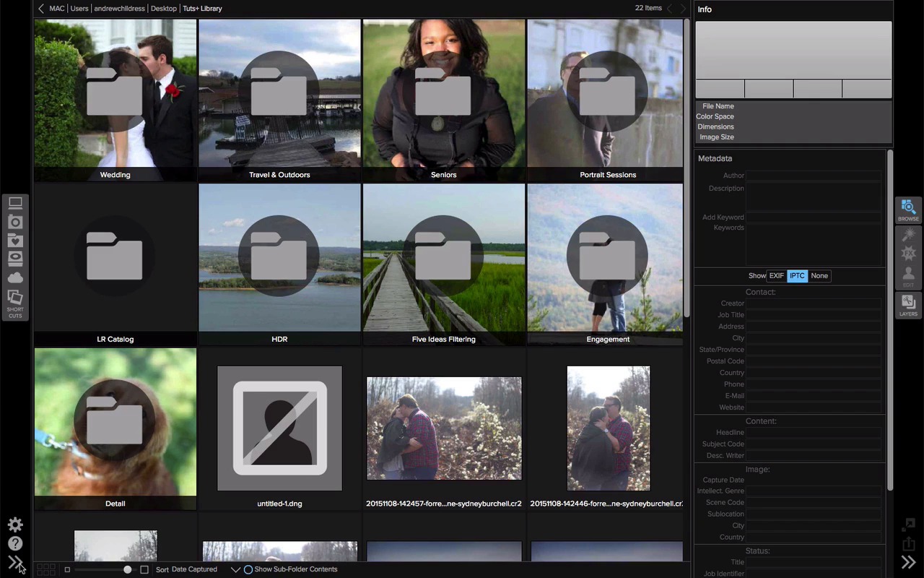Click the Keywords text box

(x=814, y=244)
